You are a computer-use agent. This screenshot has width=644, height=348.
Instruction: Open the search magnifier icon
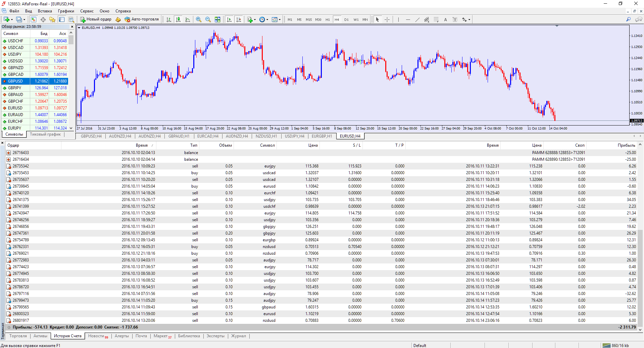coord(628,19)
